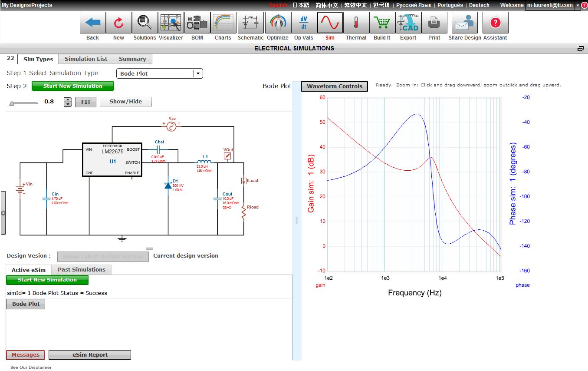Open the Waveform Controls button
The width and height of the screenshot is (588, 371).
point(335,86)
